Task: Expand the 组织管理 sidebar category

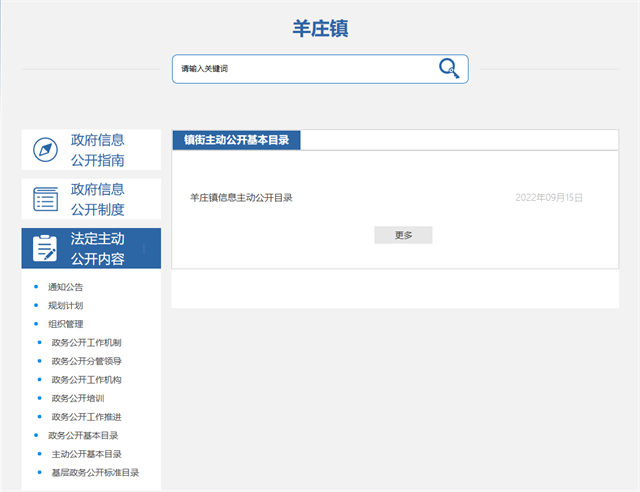Action: click(65, 324)
